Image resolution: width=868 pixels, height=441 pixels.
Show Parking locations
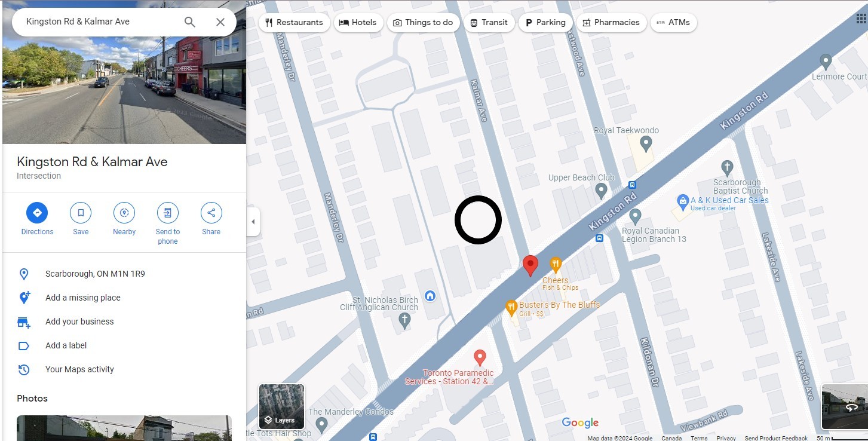pos(545,23)
